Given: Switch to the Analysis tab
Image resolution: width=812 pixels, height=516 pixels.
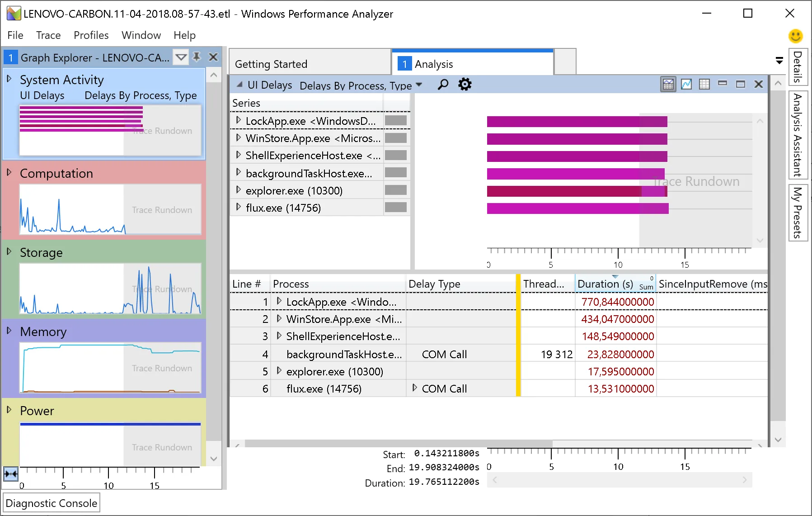Looking at the screenshot, I should [x=473, y=63].
